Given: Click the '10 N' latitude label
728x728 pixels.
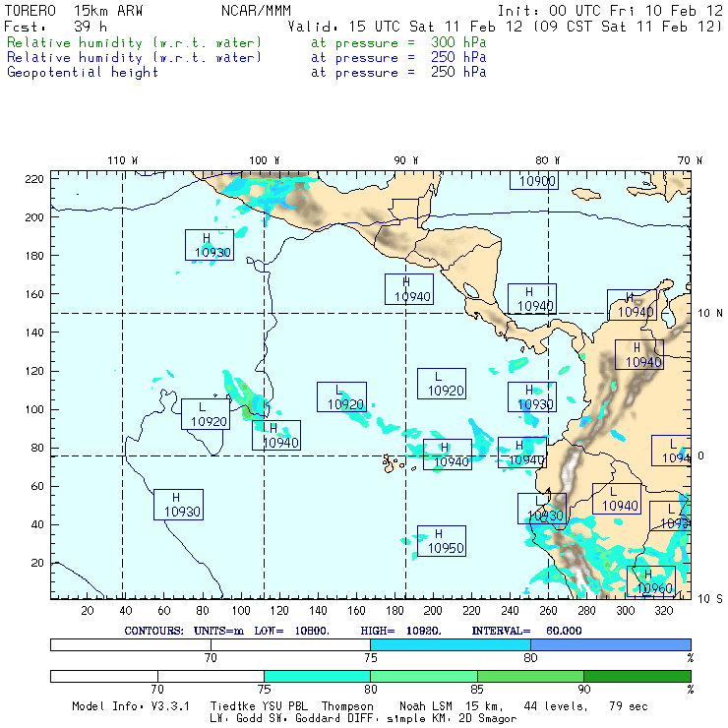Looking at the screenshot, I should (710, 314).
